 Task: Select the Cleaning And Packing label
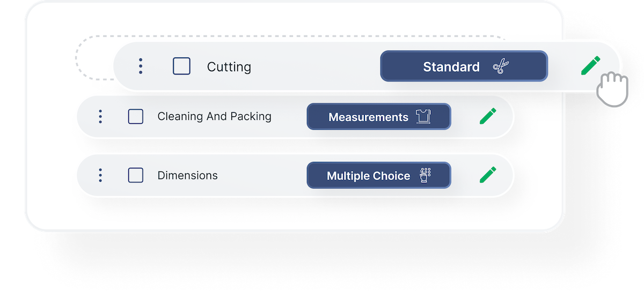214,116
